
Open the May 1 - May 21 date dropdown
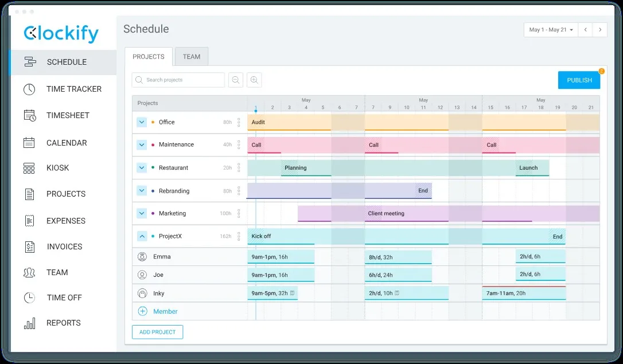coord(551,30)
